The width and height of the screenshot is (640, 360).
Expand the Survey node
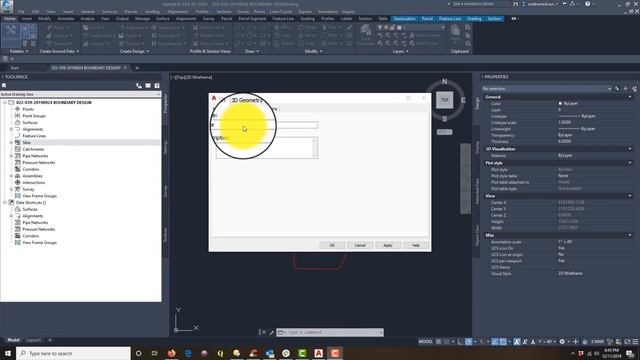[x=11, y=189]
